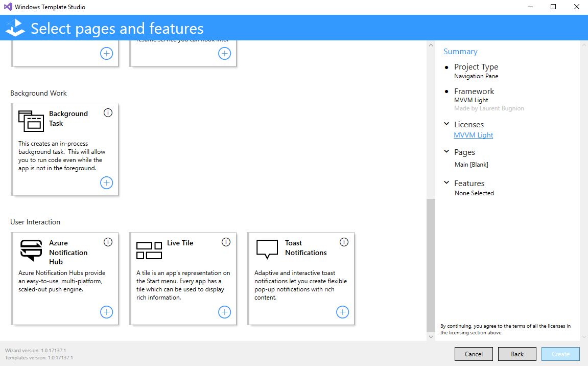Image resolution: width=588 pixels, height=366 pixels.
Task: Add the Live Tile feature
Action: (x=225, y=312)
